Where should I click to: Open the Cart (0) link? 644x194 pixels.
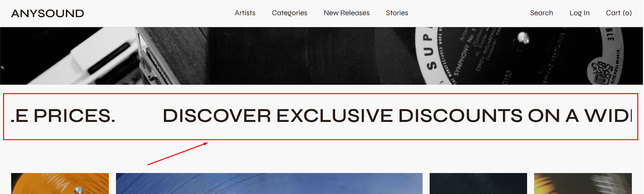[x=619, y=13]
